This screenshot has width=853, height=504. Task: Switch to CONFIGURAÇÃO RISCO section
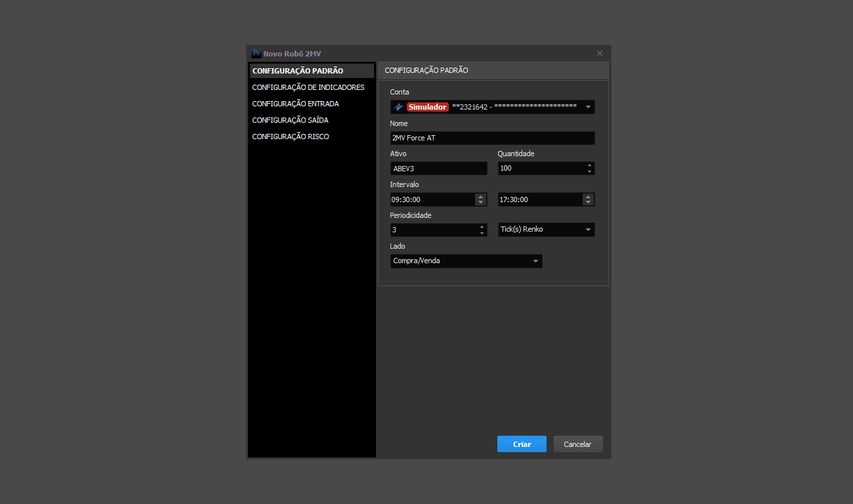291,136
